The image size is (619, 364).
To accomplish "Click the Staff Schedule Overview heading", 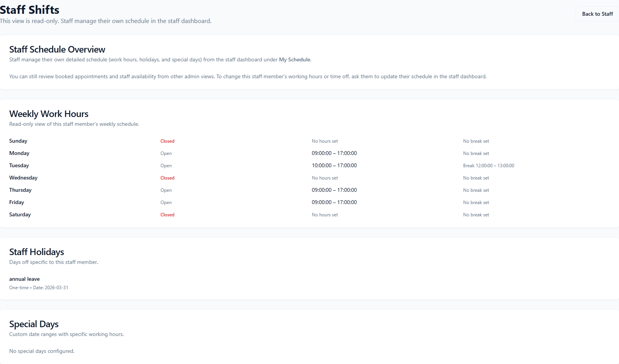I will pyautogui.click(x=57, y=49).
